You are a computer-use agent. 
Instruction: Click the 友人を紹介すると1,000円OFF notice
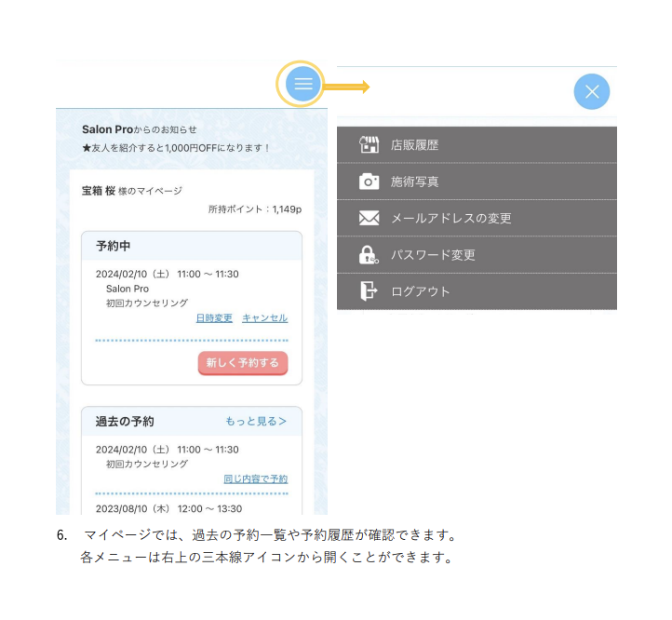click(176, 148)
